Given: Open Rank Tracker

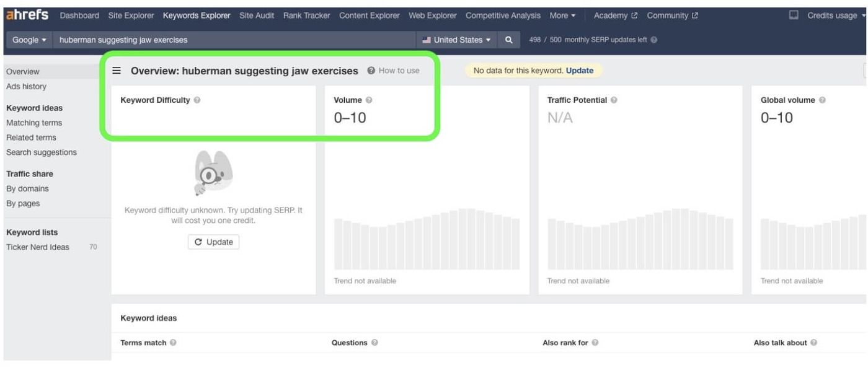Looking at the screenshot, I should coord(307,15).
